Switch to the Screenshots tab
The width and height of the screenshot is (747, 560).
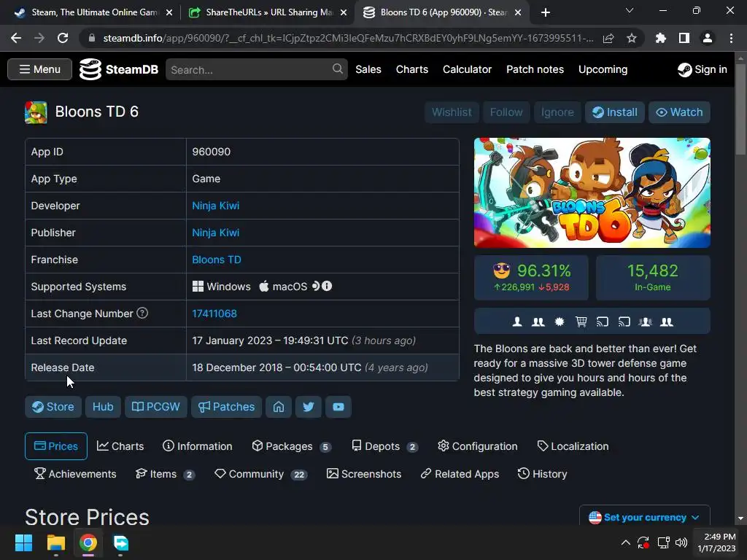coord(364,474)
